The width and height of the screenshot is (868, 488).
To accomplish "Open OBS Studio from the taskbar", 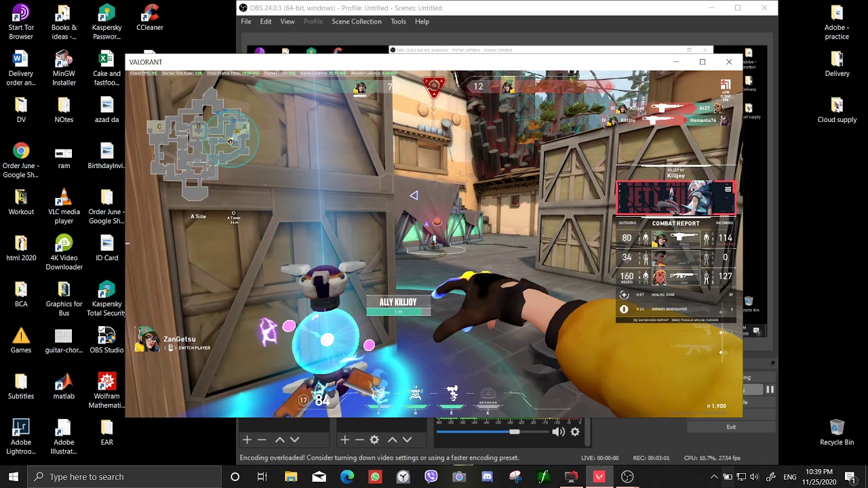I will [627, 476].
